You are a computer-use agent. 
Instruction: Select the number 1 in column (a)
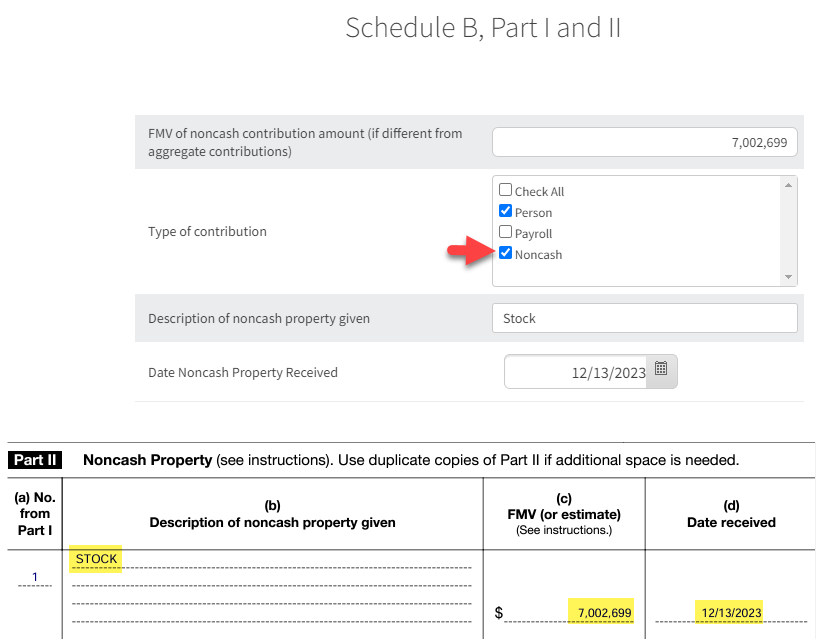pyautogui.click(x=34, y=576)
